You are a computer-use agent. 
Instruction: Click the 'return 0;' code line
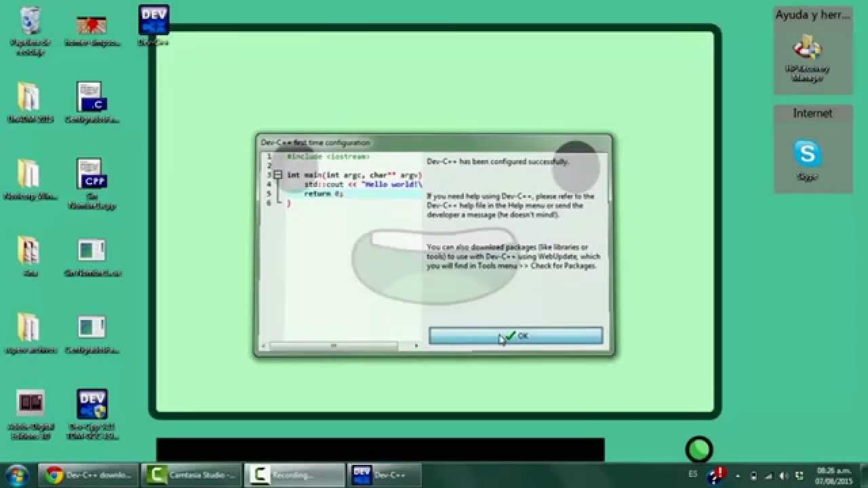coord(323,194)
